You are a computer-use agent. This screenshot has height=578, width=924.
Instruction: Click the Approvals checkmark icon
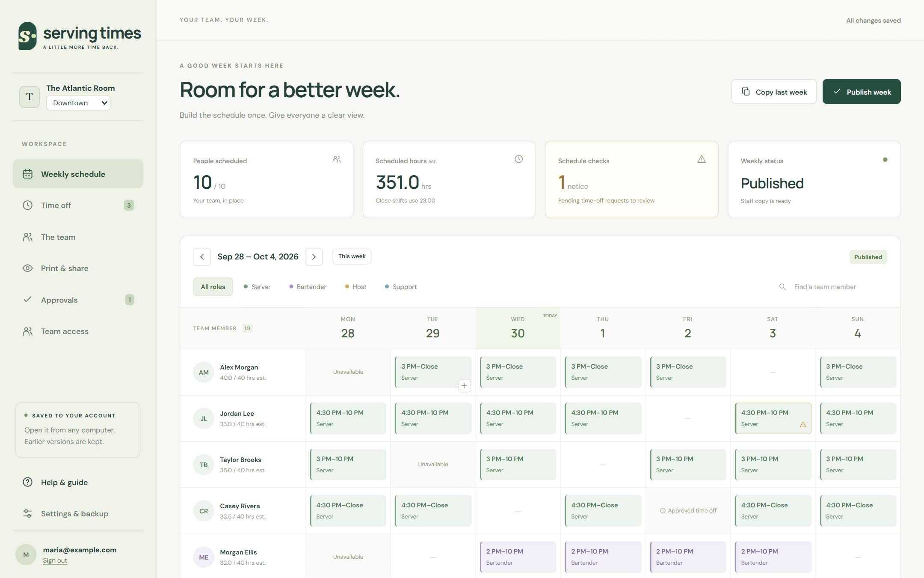[x=27, y=299]
